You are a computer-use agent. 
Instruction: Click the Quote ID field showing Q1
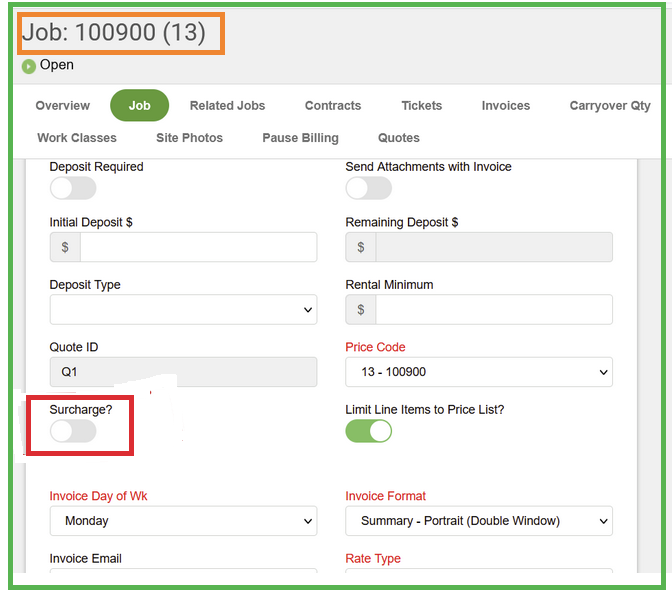183,372
